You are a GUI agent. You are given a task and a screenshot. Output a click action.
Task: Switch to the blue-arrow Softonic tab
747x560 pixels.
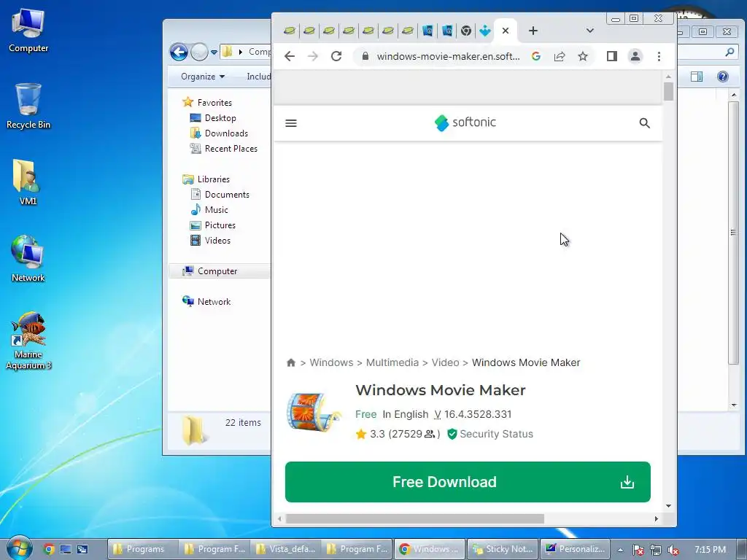click(x=485, y=31)
